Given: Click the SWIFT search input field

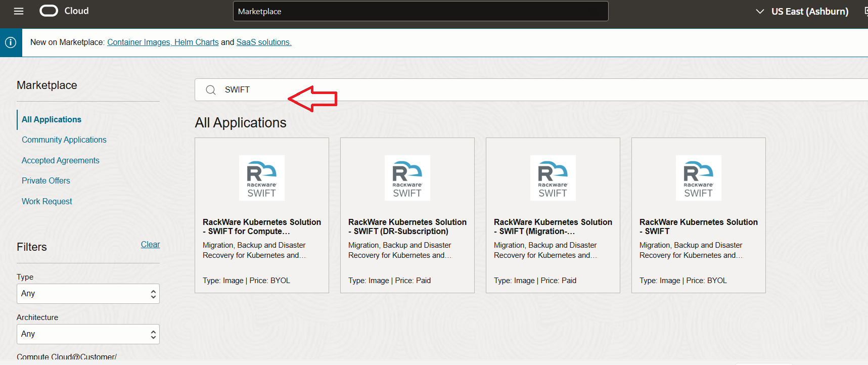Looking at the screenshot, I should 531,90.
